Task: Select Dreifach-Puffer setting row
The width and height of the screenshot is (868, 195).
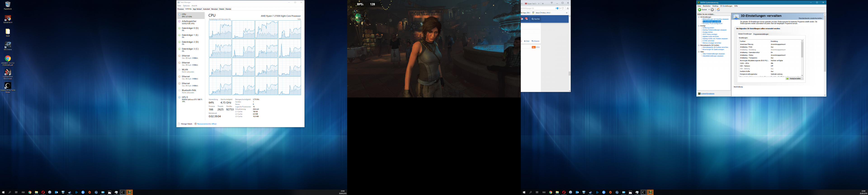Action: coord(770,71)
